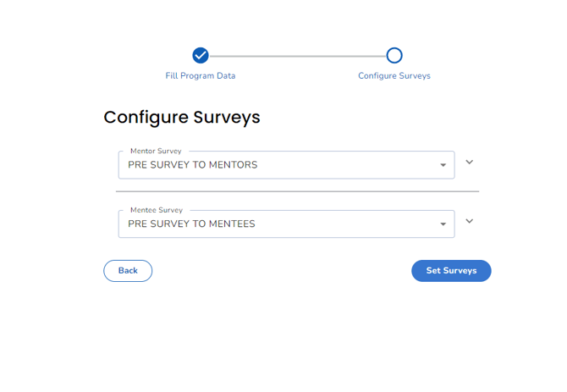The height and width of the screenshot is (392, 567).
Task: Go to the Fill Program Data step label
Action: (x=201, y=75)
